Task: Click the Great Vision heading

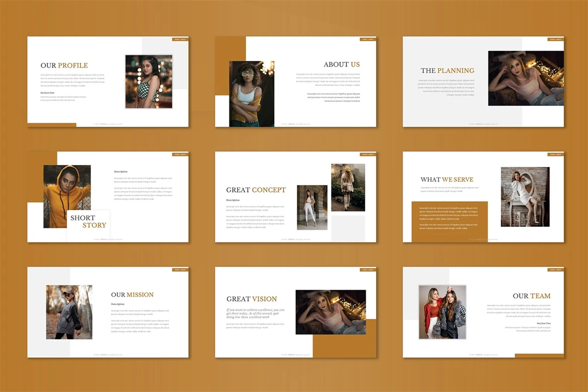Action: (251, 299)
